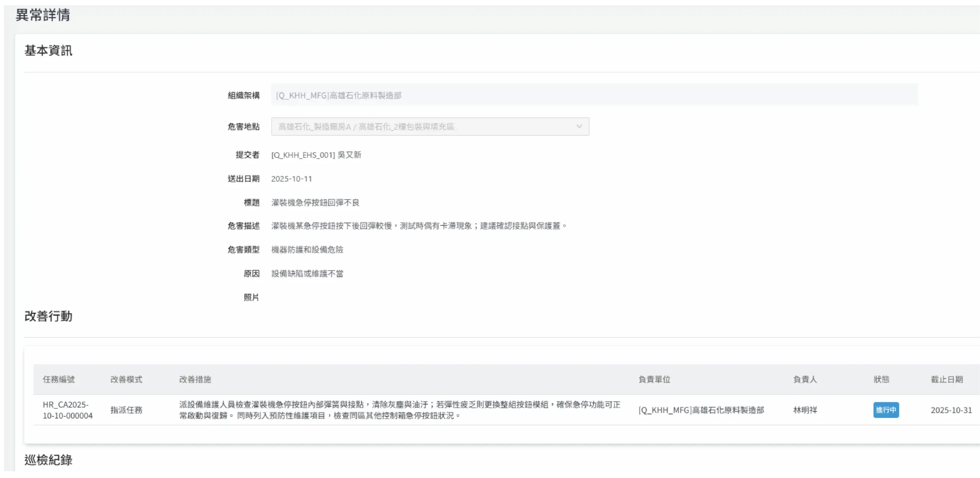This screenshot has height=478, width=980.
Task: Click the 狀態 column header
Action: pos(881,379)
